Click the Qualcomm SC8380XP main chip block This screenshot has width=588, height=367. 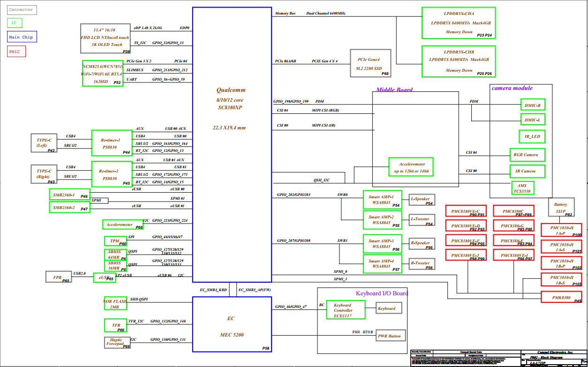[232, 144]
